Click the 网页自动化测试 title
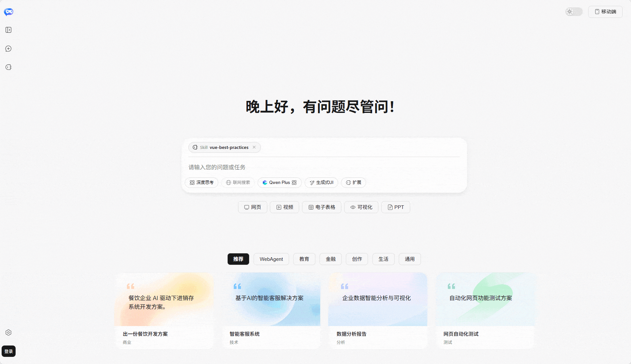The height and width of the screenshot is (364, 631). [x=461, y=334]
